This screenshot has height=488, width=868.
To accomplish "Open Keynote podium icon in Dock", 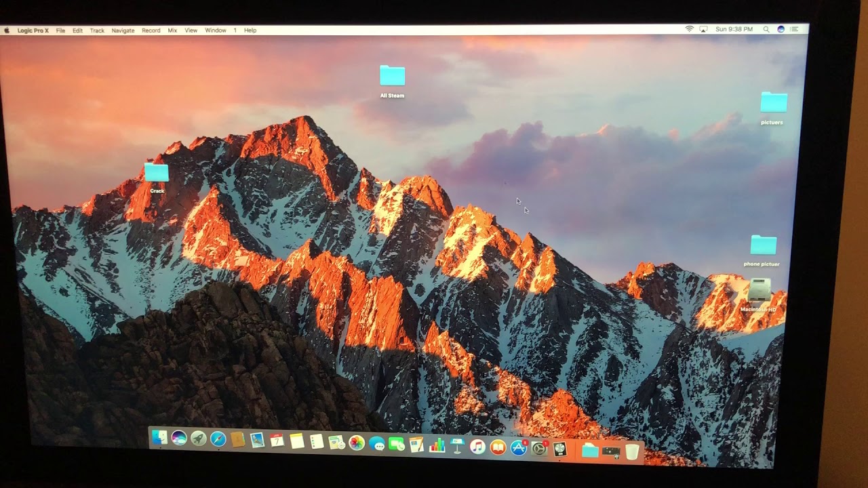I will (x=457, y=446).
